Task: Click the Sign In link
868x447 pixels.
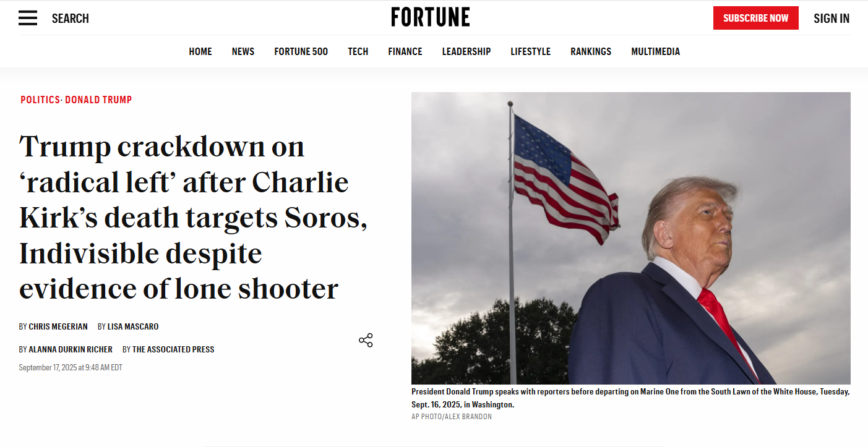Action: (831, 19)
